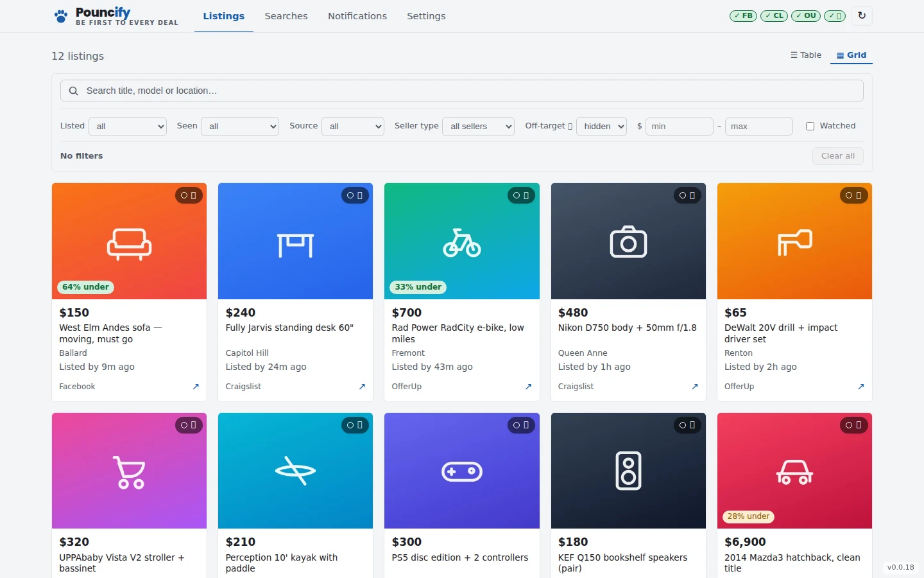Open the West Elm Andes sofa listing title
This screenshot has height=578, width=924.
click(110, 333)
